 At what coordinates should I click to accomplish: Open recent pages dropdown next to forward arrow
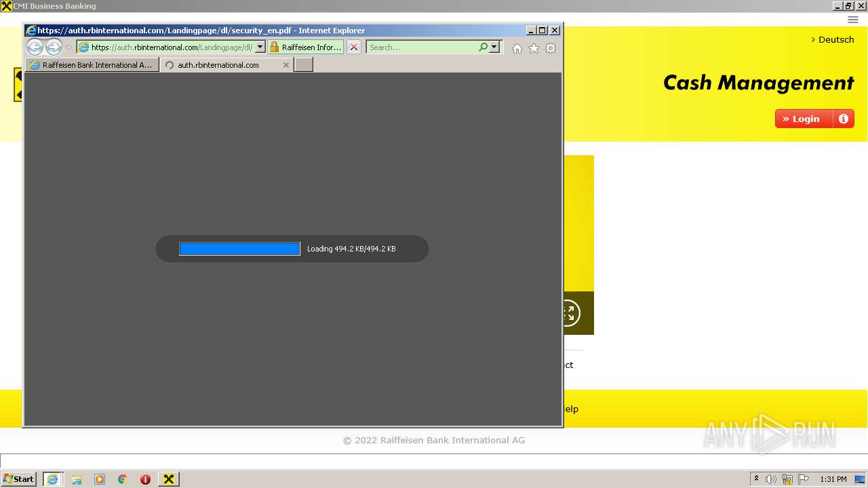pyautogui.click(x=68, y=47)
